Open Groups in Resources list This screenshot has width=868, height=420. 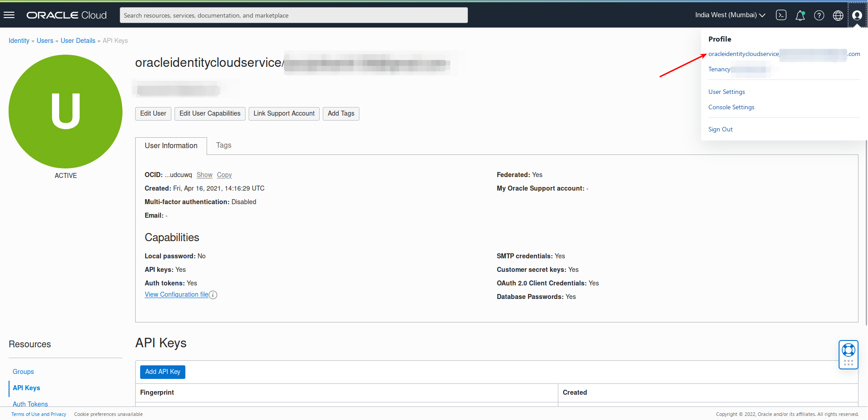pos(24,372)
